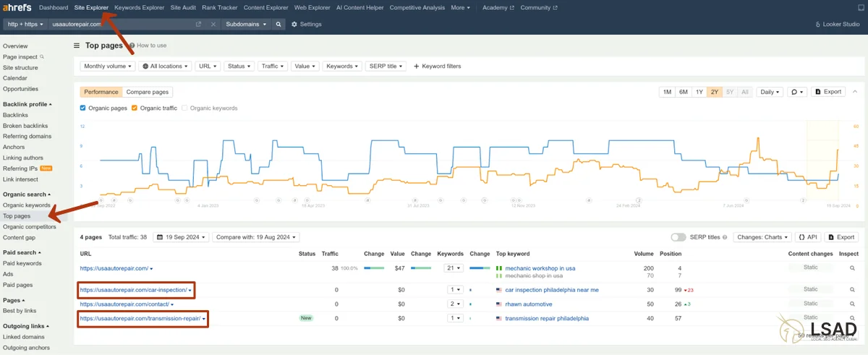Open Site Audit in top menu
This screenshot has width=868, height=355.
tap(184, 7)
